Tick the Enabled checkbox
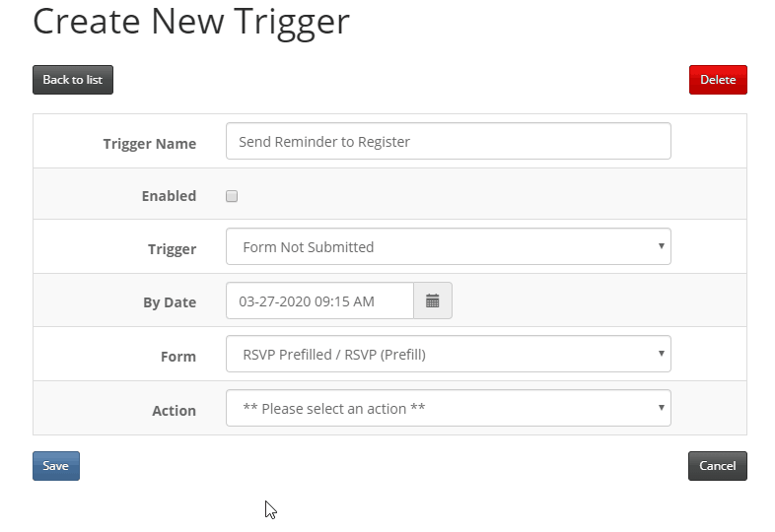The height and width of the screenshot is (532, 775). pyautogui.click(x=232, y=196)
